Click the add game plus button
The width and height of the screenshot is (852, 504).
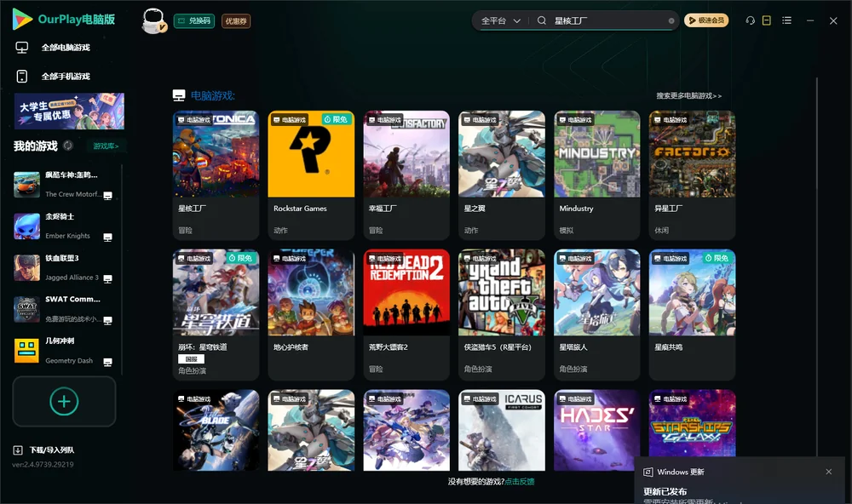point(64,401)
